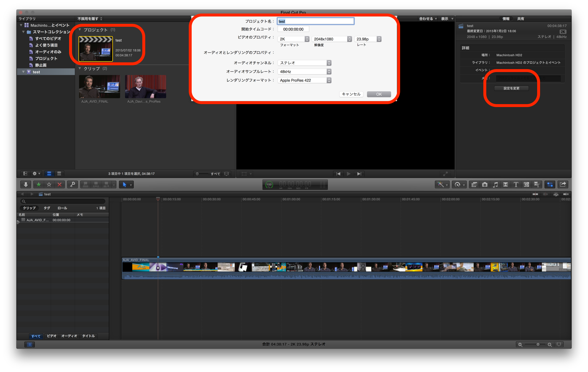Open the enhancements magic wand menu
Image resolution: width=588 pixels, height=372 pixels.
(x=442, y=185)
